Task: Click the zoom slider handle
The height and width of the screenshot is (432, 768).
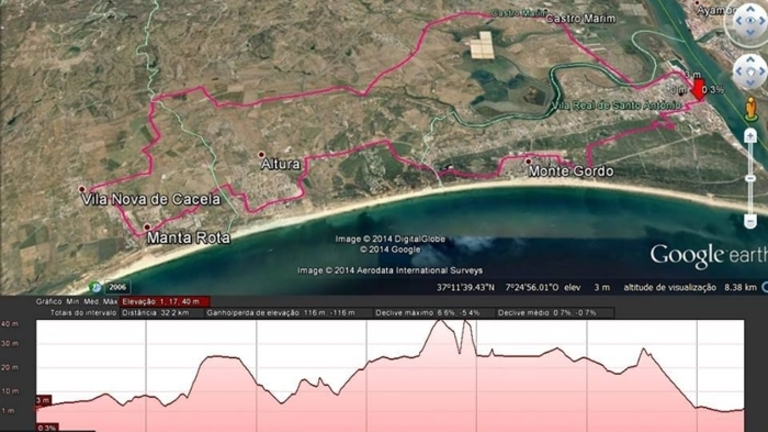Action: [750, 178]
